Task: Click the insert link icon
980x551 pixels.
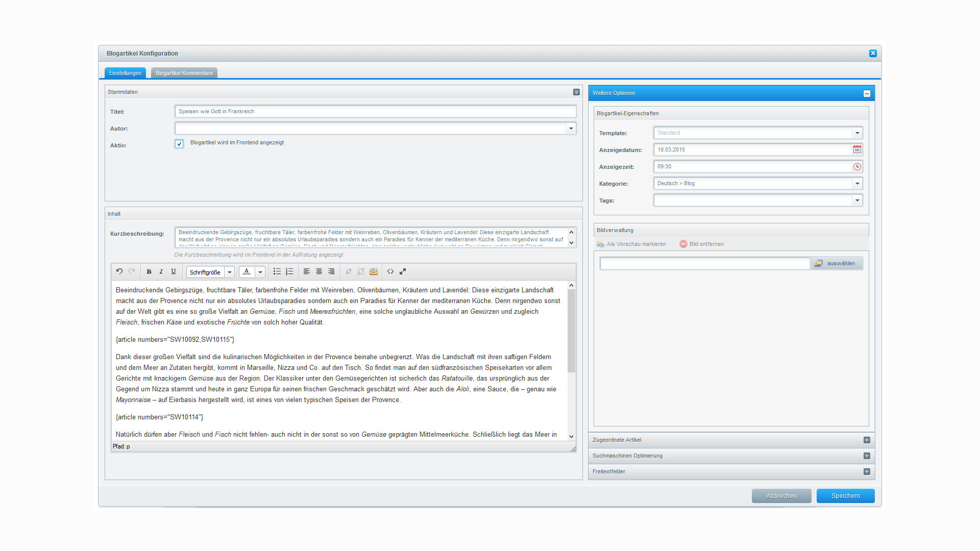Action: click(349, 271)
